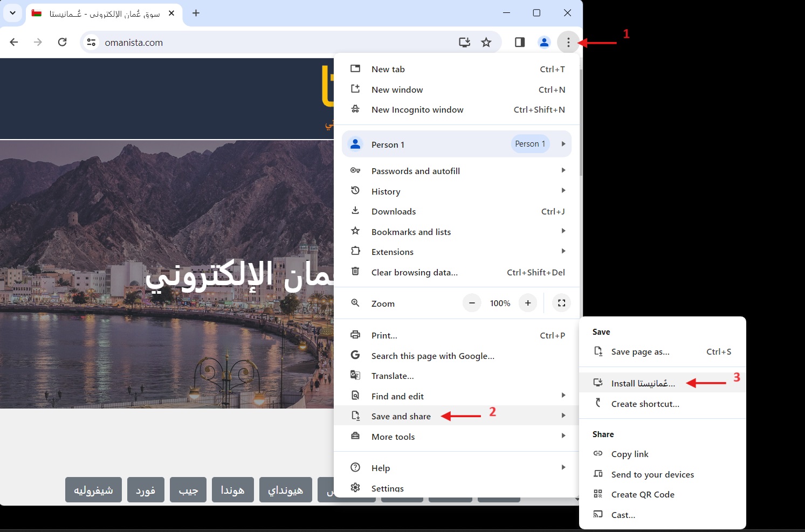Open the tab search dropdown arrow
Image resolution: width=805 pixels, height=532 pixels.
coord(12,13)
